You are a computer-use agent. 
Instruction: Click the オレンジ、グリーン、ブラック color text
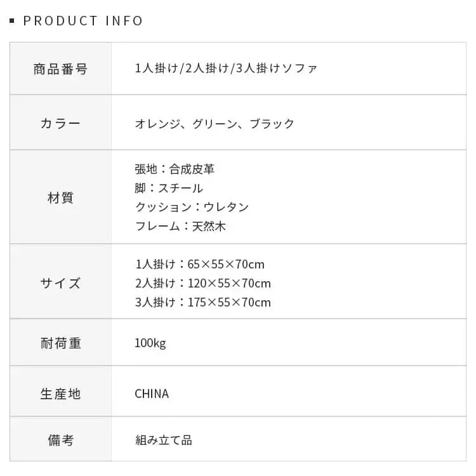pos(215,123)
